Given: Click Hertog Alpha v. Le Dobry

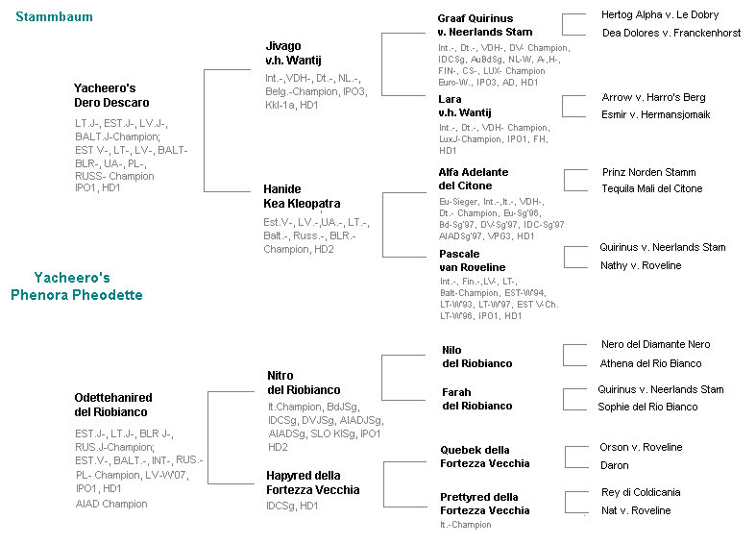Looking at the screenshot, I should 660,15.
